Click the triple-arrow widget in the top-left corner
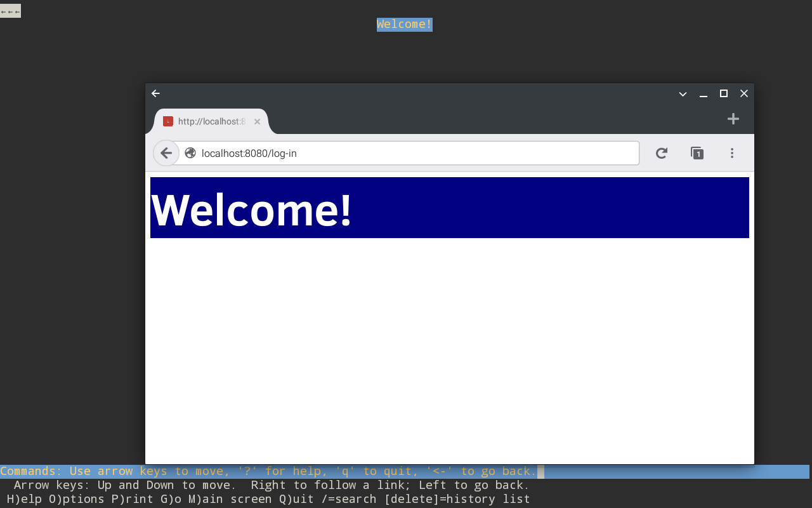Viewport: 812px width, 508px height. click(10, 10)
